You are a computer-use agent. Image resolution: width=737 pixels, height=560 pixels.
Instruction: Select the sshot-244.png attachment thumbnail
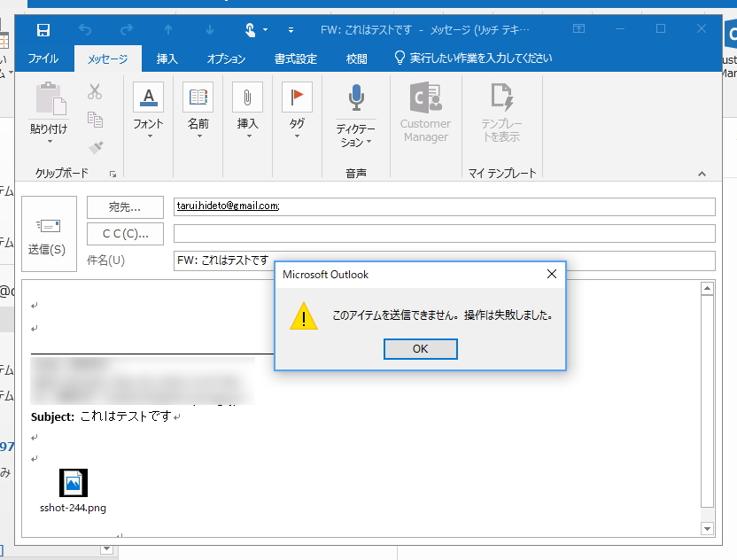[x=73, y=483]
